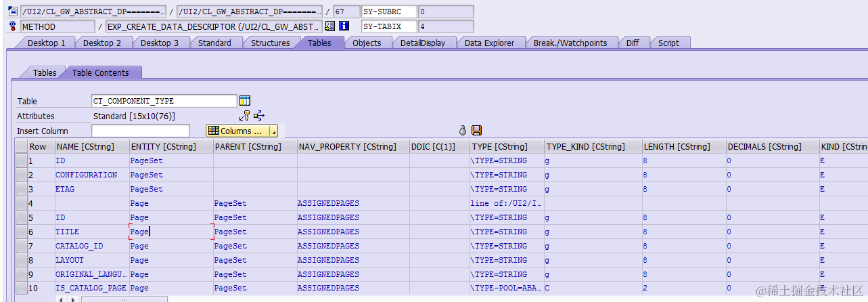Click the Insert Column input field
Image resolution: width=868 pixels, height=302 pixels.
pos(141,131)
